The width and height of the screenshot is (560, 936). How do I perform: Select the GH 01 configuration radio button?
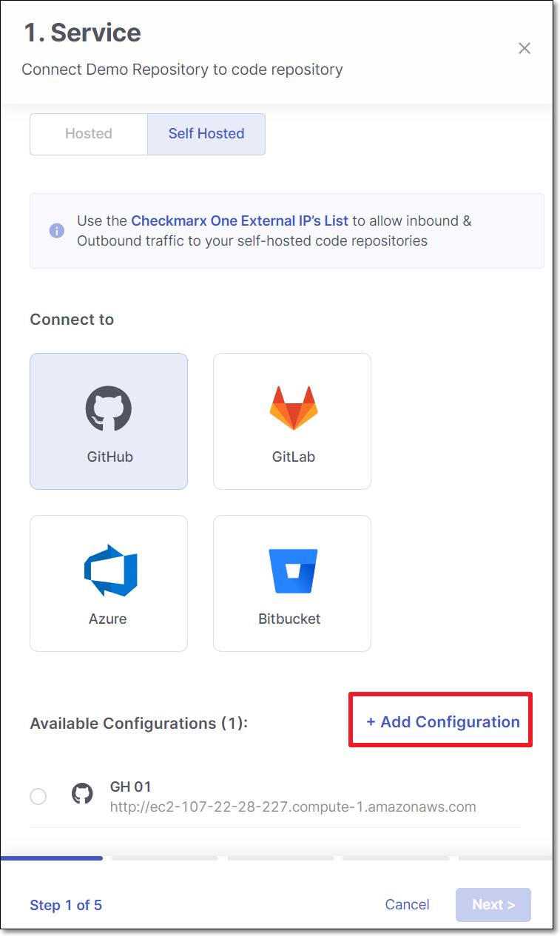click(38, 796)
